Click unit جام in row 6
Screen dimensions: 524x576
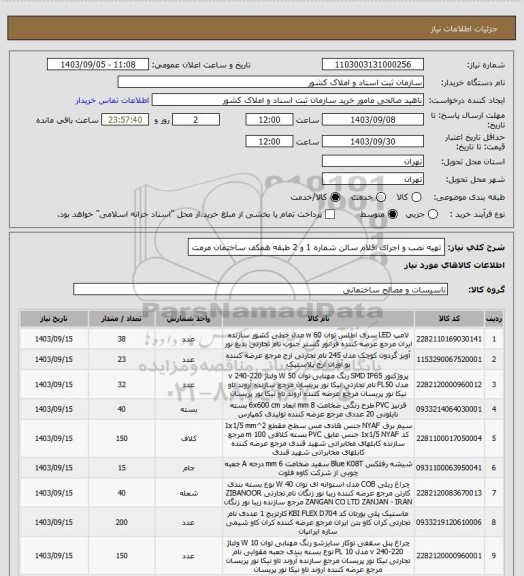[x=189, y=468]
